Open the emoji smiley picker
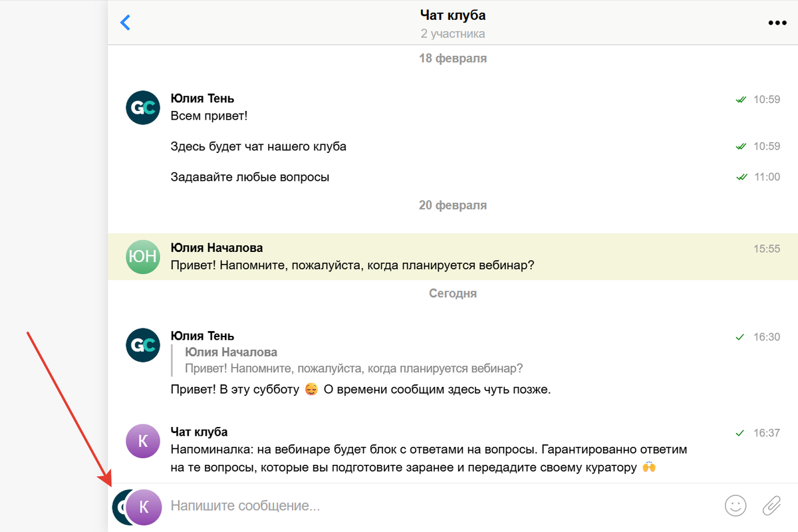 (x=735, y=505)
